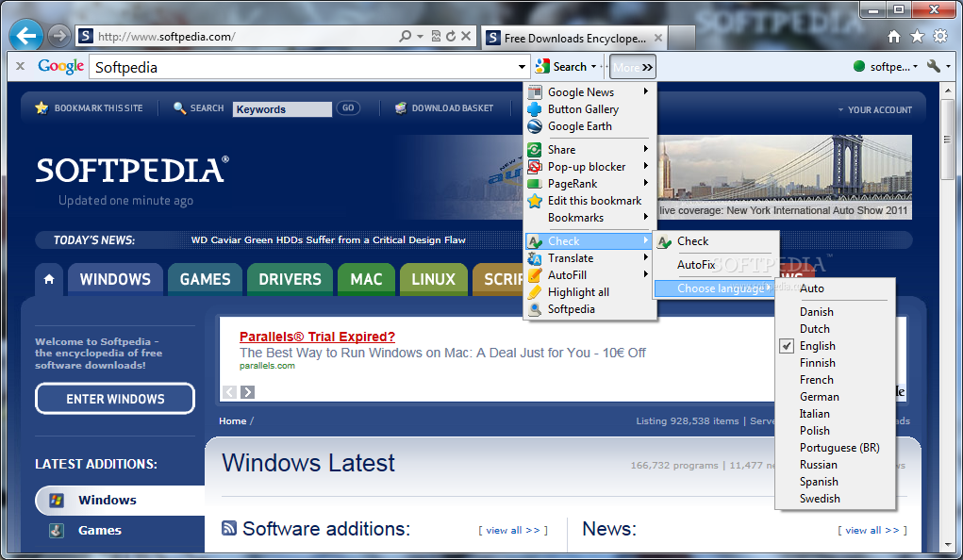This screenshot has width=963, height=560.
Task: Open the Pop-up blocker menu entry
Action: tap(589, 167)
